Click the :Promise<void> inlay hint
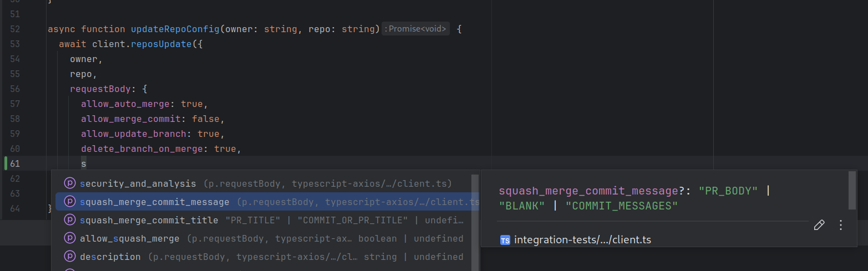The height and width of the screenshot is (271, 868). pos(415,29)
